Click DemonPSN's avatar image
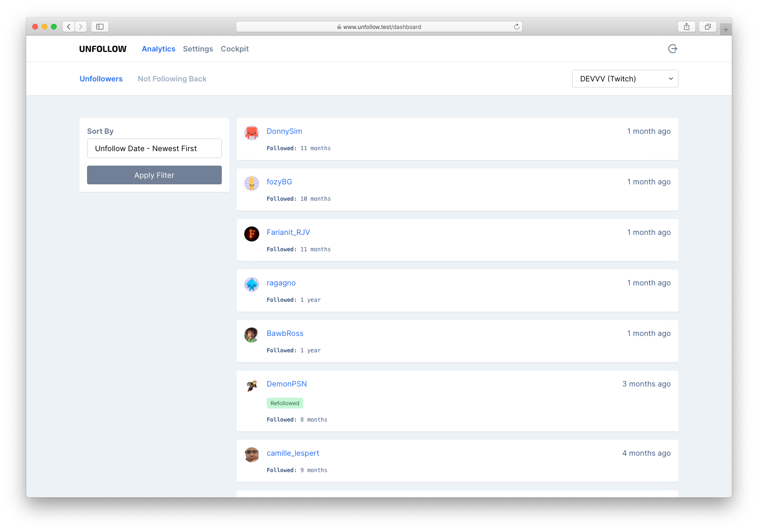Screen dimensions: 758x532 pyautogui.click(x=252, y=386)
